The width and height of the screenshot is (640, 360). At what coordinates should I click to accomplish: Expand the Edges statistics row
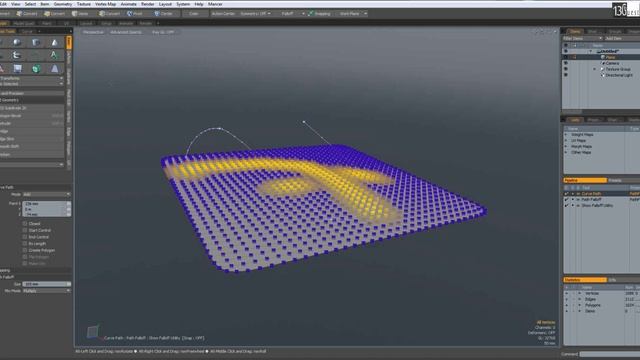(580, 299)
